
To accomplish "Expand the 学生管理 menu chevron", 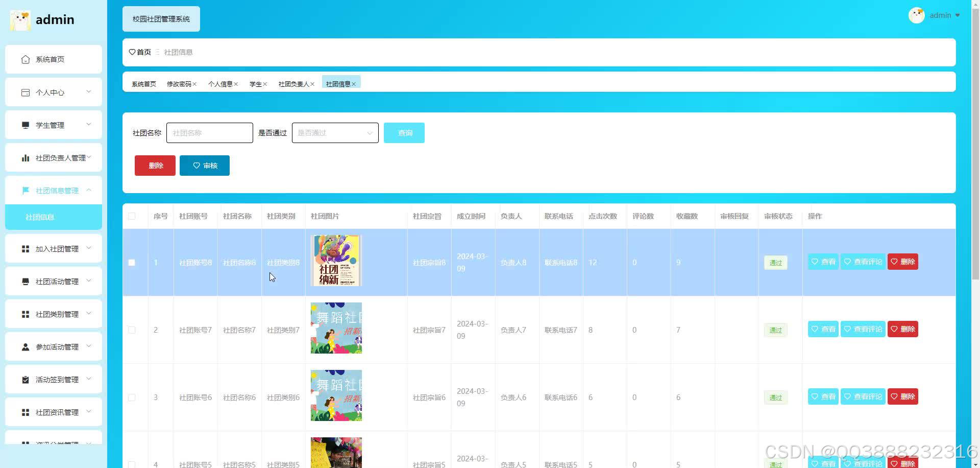I will (89, 125).
